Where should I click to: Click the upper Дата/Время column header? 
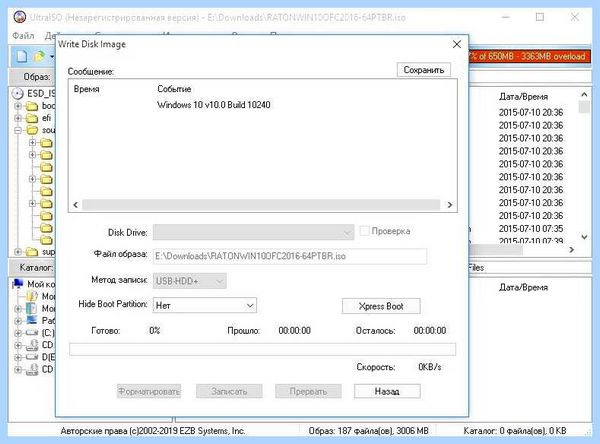click(523, 97)
